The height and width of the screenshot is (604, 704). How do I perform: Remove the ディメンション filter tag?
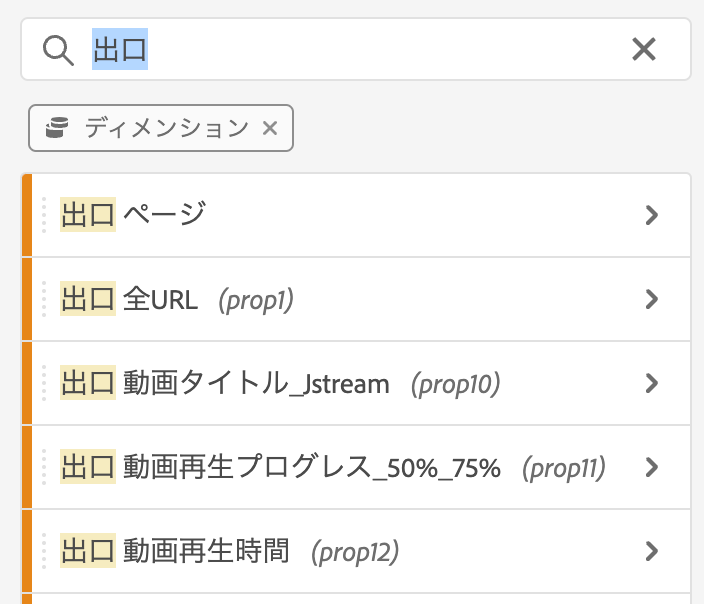(269, 128)
